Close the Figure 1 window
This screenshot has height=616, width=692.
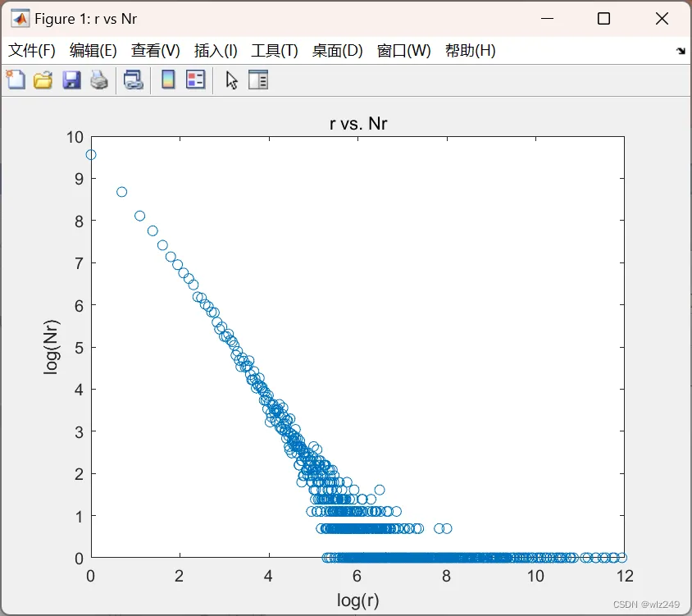click(662, 19)
